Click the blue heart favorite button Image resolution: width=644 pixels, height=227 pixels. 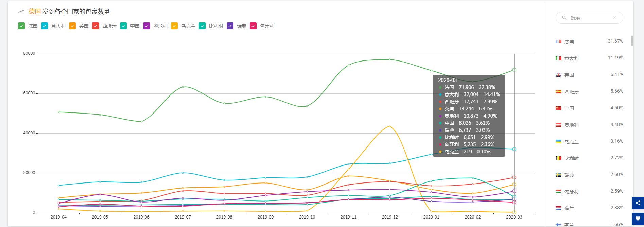click(638, 219)
